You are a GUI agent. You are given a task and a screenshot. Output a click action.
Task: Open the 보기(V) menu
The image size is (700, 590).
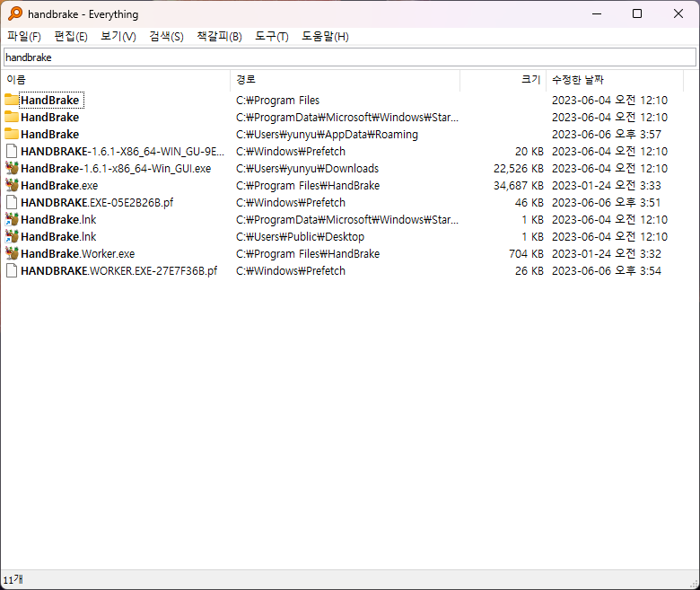click(118, 37)
